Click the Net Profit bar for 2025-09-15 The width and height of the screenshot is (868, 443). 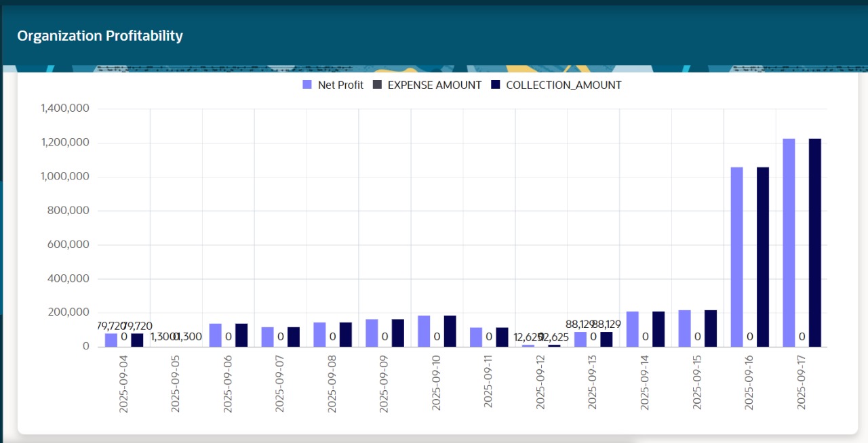click(x=684, y=329)
